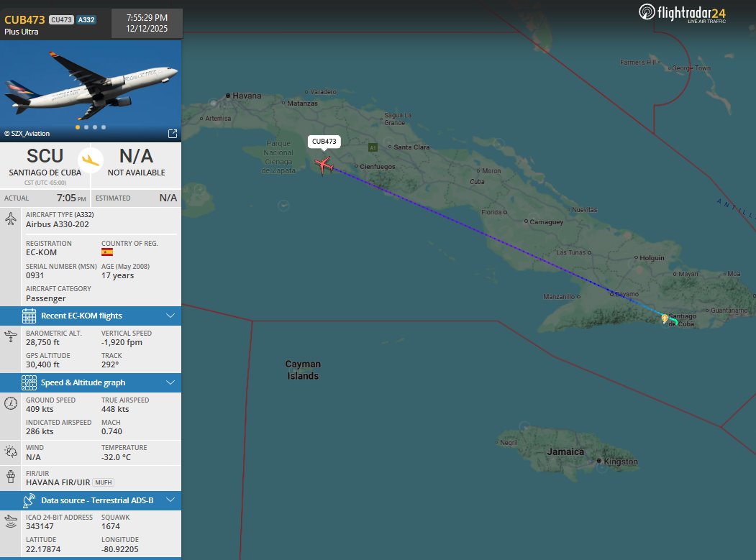Click the EC-KOM registration value
Screen dimensions: 756x560
pyautogui.click(x=42, y=252)
